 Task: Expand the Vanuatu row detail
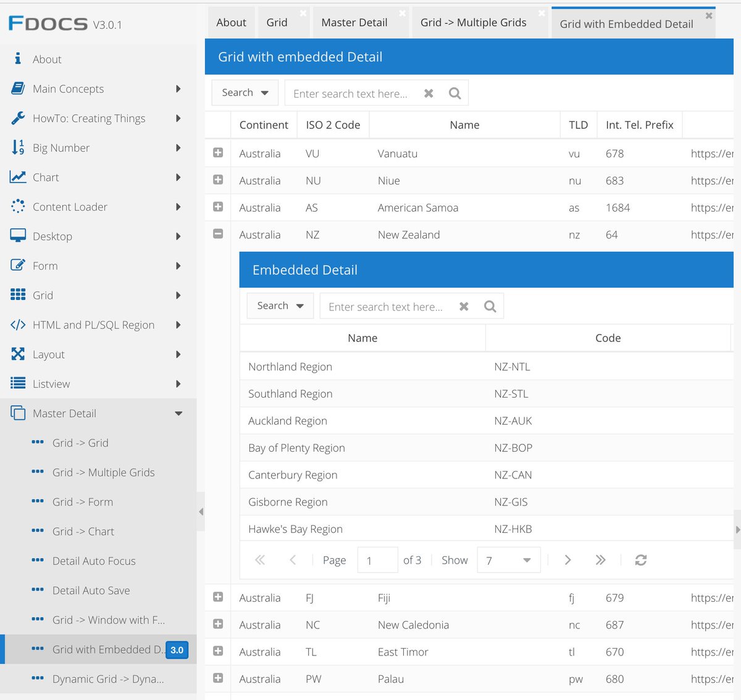coord(218,152)
